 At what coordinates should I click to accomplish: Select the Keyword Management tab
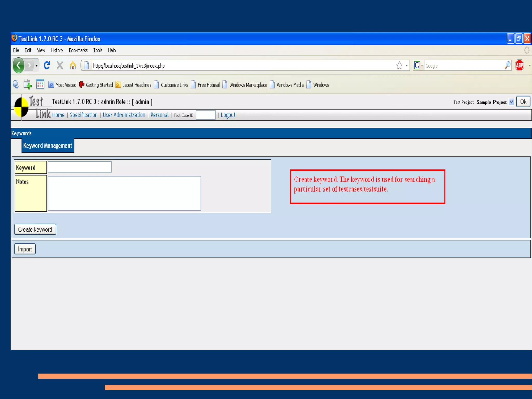[48, 146]
